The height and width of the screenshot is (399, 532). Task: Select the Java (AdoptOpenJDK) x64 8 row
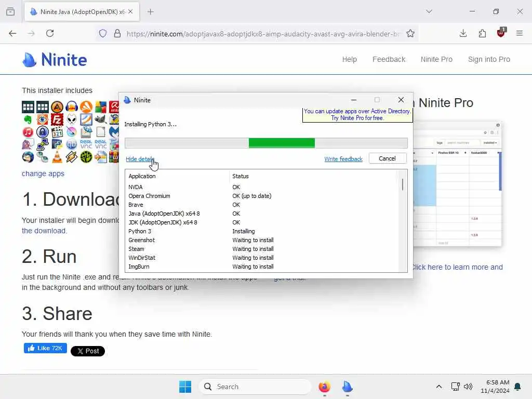click(x=261, y=214)
